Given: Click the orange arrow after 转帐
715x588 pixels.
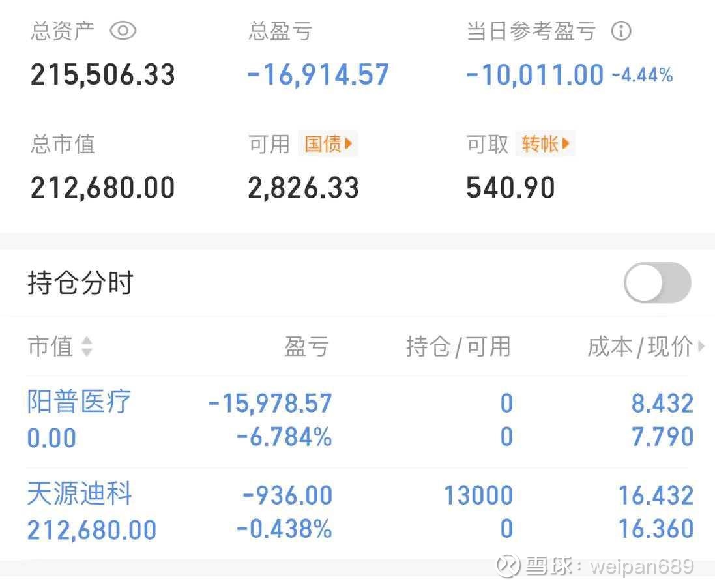Looking at the screenshot, I should coord(566,143).
